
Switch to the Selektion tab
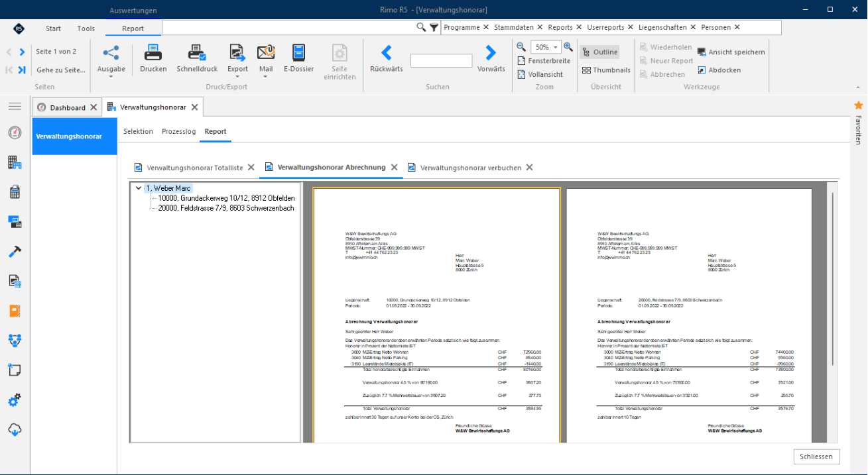point(138,131)
